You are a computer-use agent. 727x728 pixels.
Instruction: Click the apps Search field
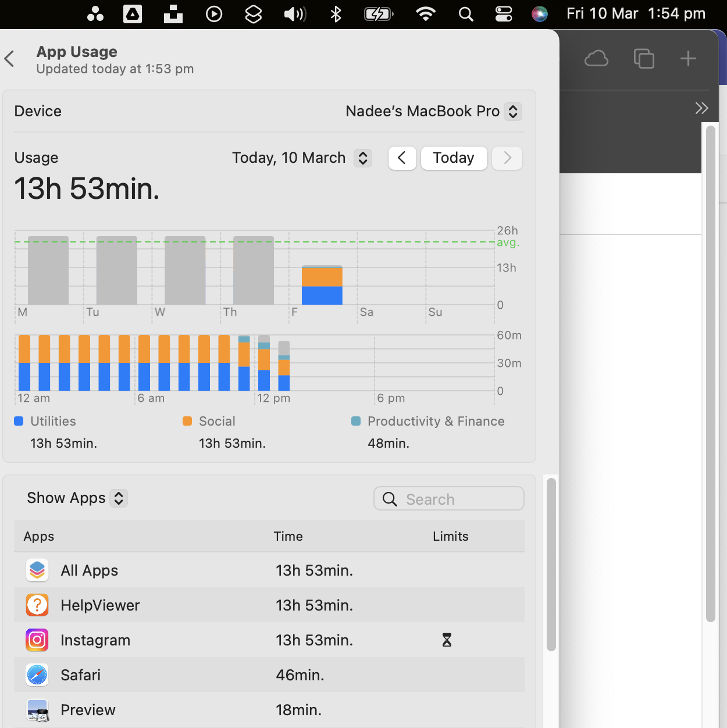pos(449,499)
